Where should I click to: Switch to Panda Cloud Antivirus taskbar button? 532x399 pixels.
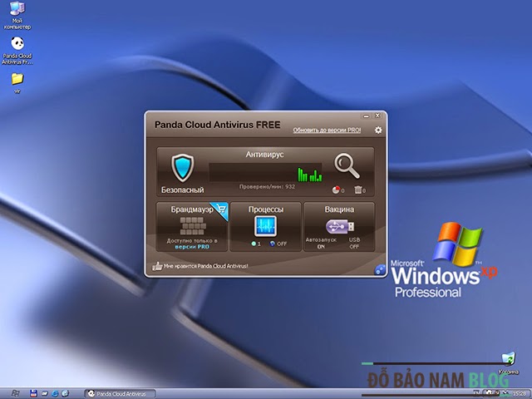point(120,393)
